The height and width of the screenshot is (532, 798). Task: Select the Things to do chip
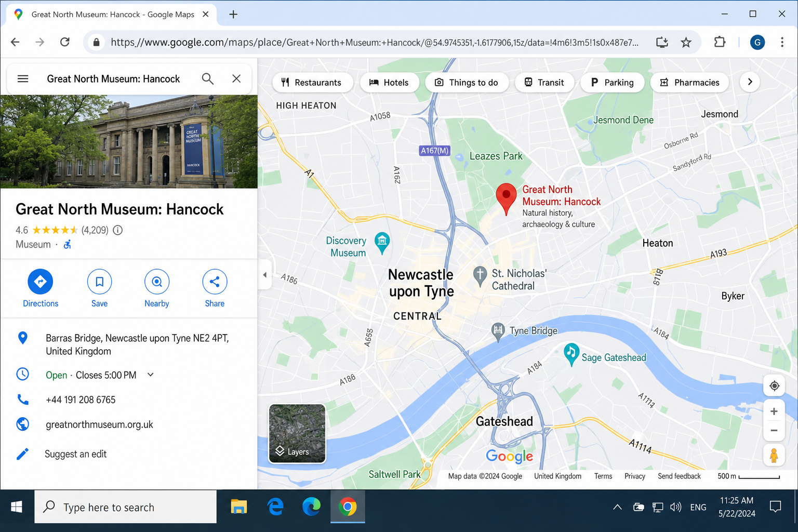[x=467, y=82]
